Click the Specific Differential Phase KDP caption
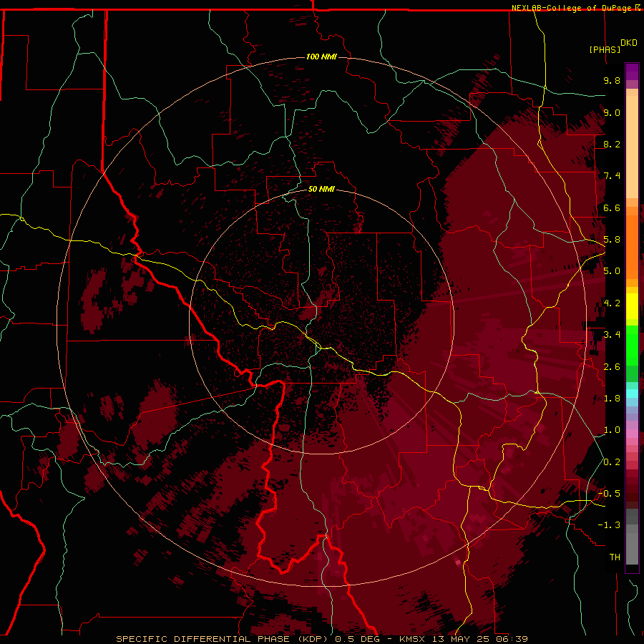The width and height of the screenshot is (644, 644). 321,639
